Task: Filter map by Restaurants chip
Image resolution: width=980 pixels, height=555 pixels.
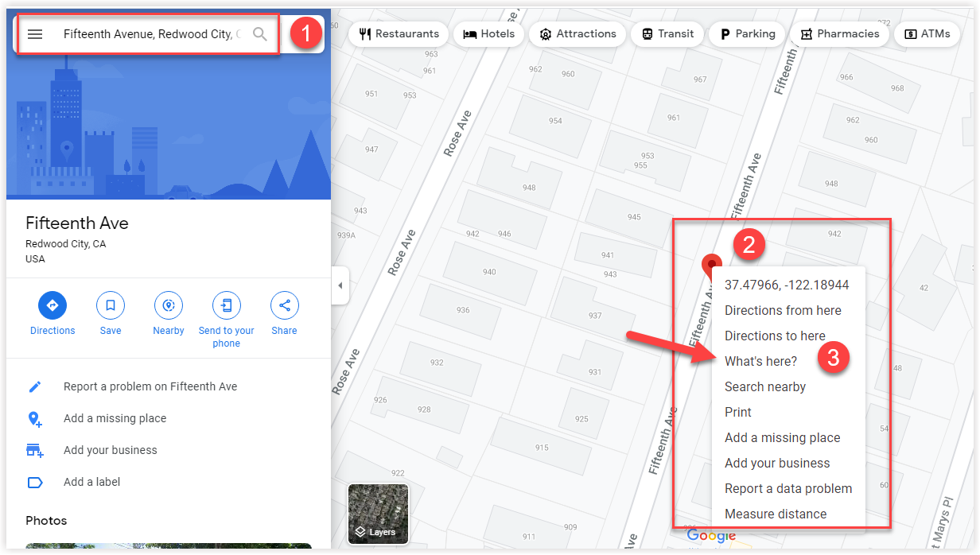Action: 399,34
